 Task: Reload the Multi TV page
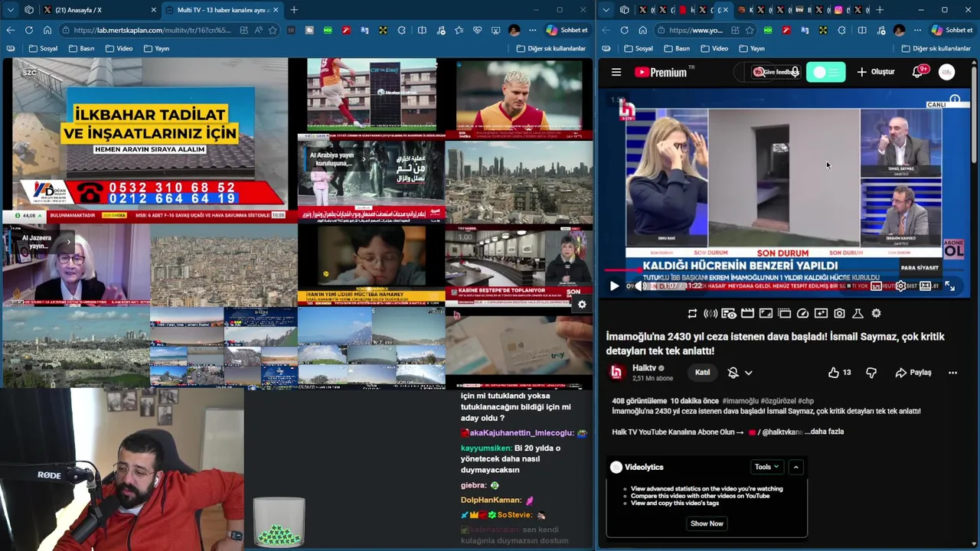pos(29,30)
